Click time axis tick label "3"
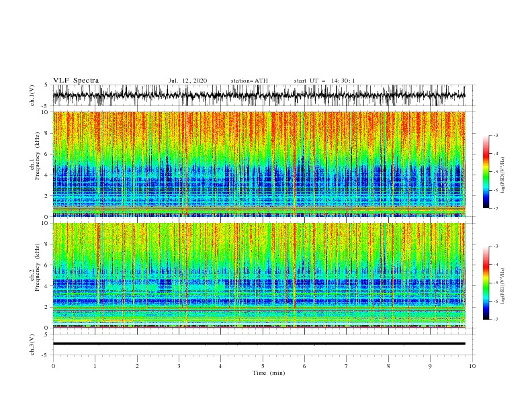This screenshot has width=532, height=411. (179, 366)
